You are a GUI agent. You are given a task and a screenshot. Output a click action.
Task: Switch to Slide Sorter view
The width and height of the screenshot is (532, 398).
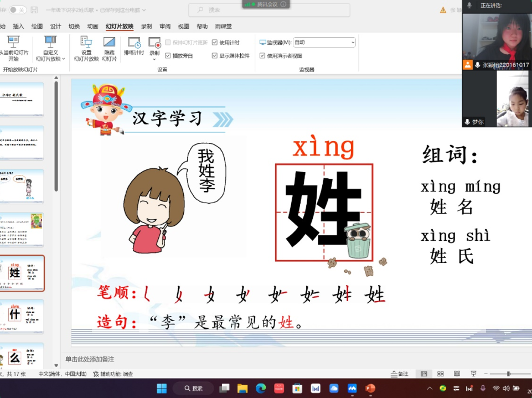click(x=441, y=374)
